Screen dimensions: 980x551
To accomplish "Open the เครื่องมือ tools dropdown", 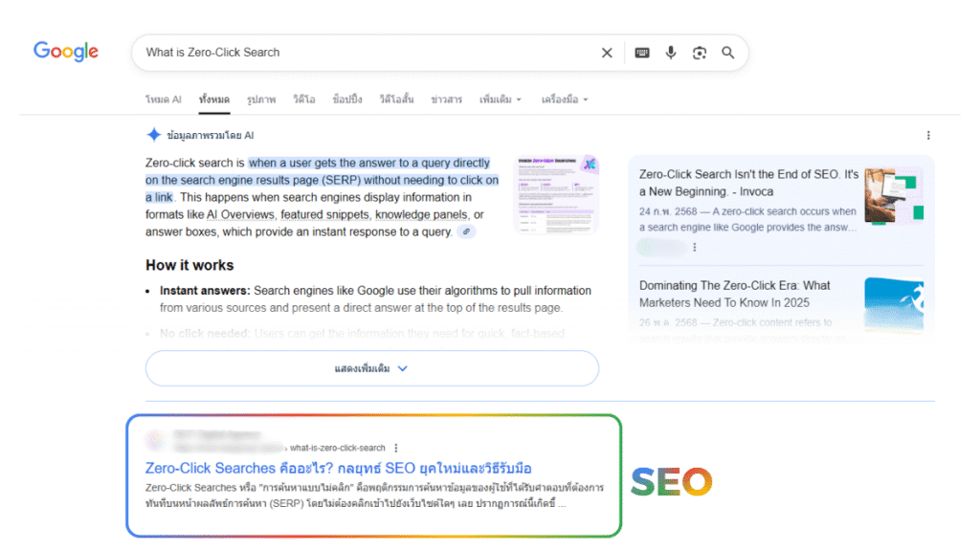I will coord(565,99).
